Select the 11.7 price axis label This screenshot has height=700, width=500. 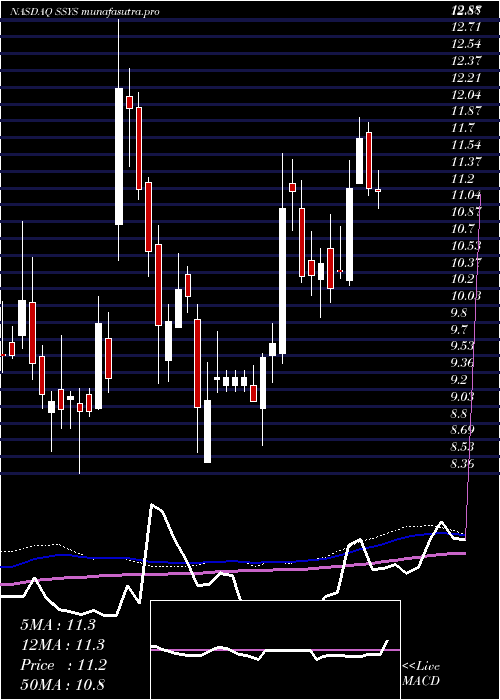pyautogui.click(x=462, y=129)
